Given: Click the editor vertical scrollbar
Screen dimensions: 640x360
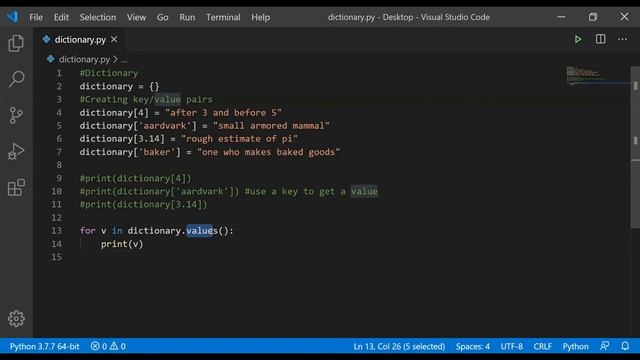Looking at the screenshot, I should pos(635,147).
